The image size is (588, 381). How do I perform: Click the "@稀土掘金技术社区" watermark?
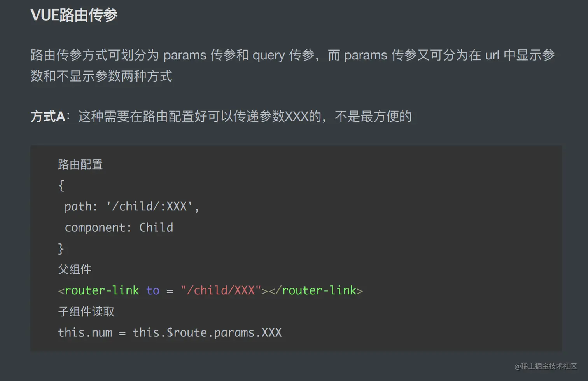[546, 366]
